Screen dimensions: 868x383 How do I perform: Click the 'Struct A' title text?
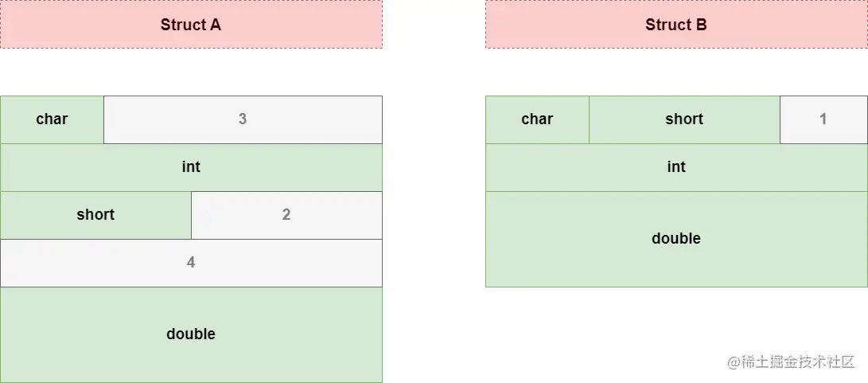[191, 25]
